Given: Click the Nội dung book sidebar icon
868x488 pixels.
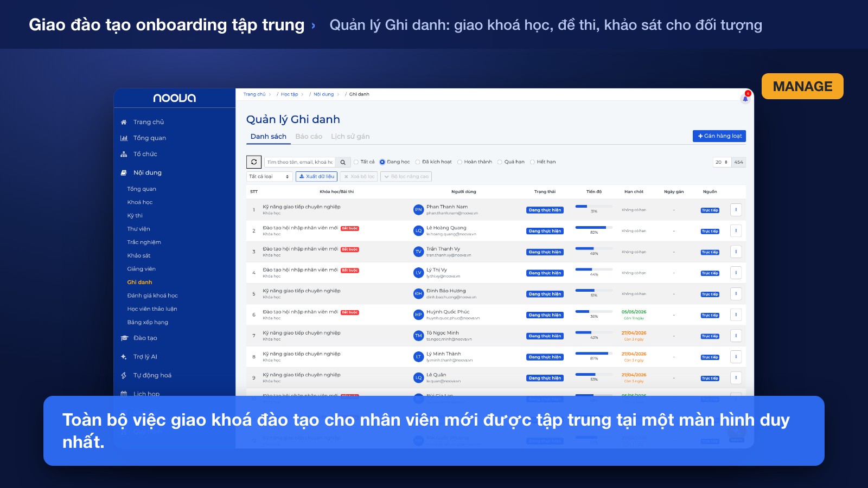Looking at the screenshot, I should click(x=124, y=172).
